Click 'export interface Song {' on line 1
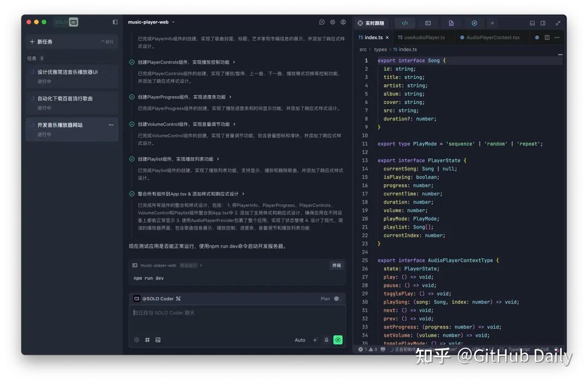 412,61
